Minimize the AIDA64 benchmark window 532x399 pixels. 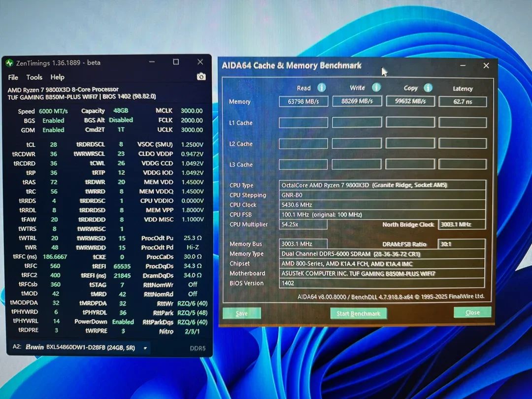pos(463,66)
